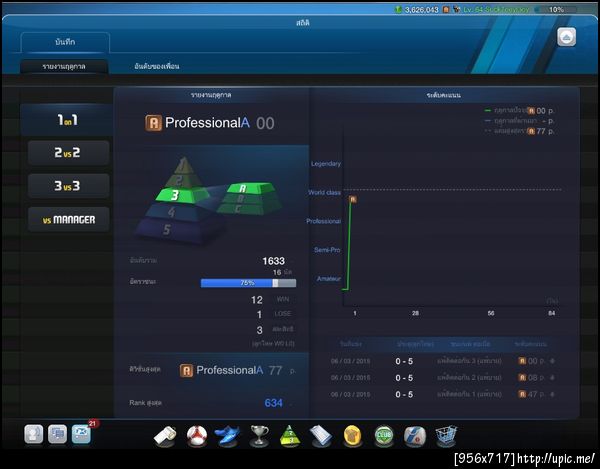Click the green CLUB badge icon
Viewport: 600px width, 469px height.
384,436
